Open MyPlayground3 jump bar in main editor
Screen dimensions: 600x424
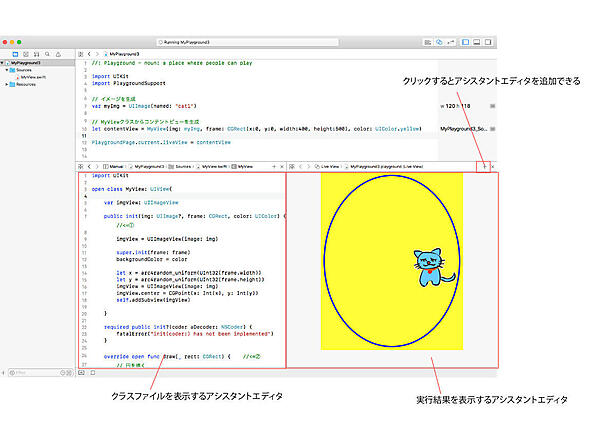tap(122, 54)
